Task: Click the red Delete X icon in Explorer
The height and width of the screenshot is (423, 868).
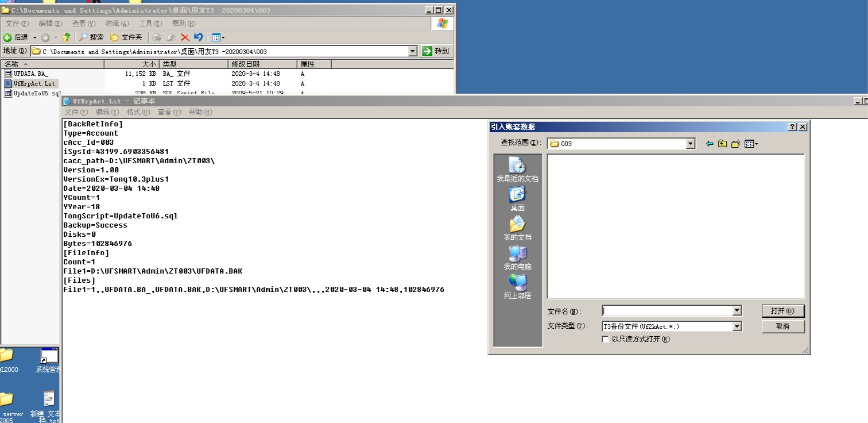Action: 185,37
